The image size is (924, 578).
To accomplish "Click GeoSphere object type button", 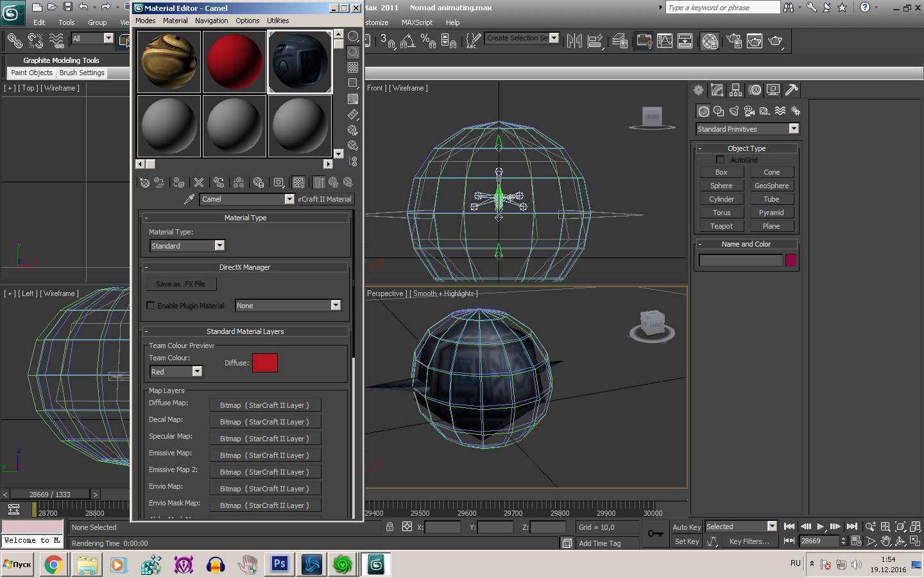I will coord(772,186).
